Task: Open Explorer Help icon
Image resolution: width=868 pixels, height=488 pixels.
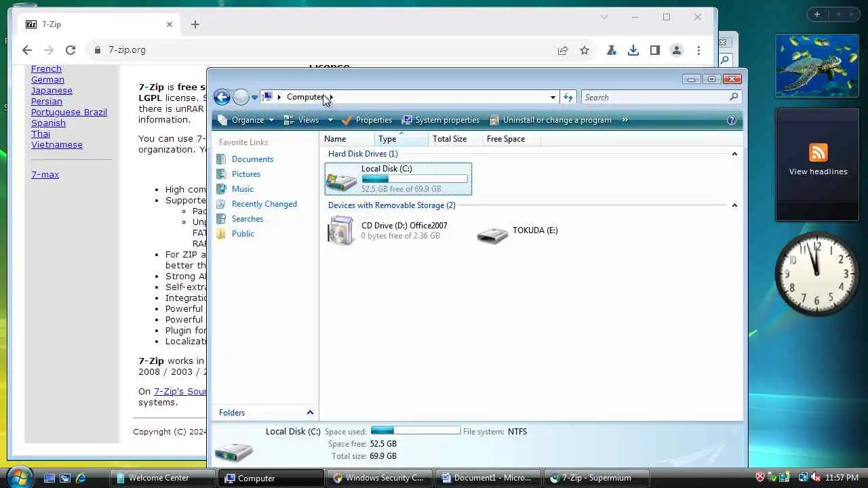Action: coord(732,120)
